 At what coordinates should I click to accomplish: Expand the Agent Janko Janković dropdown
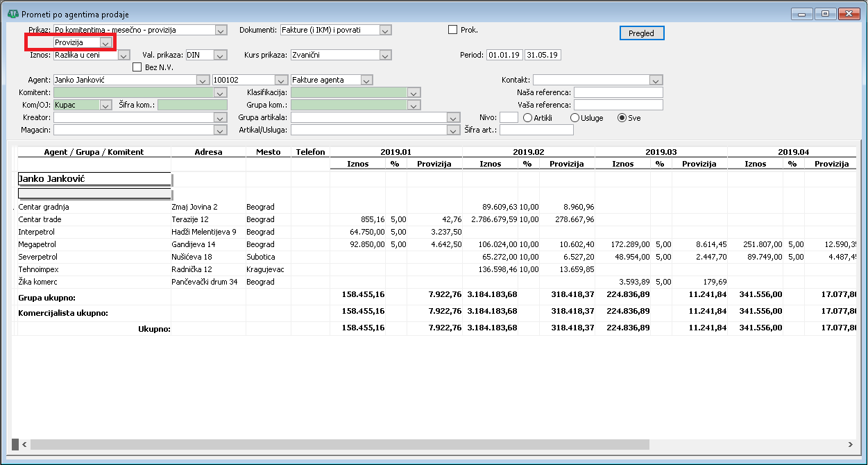point(203,80)
